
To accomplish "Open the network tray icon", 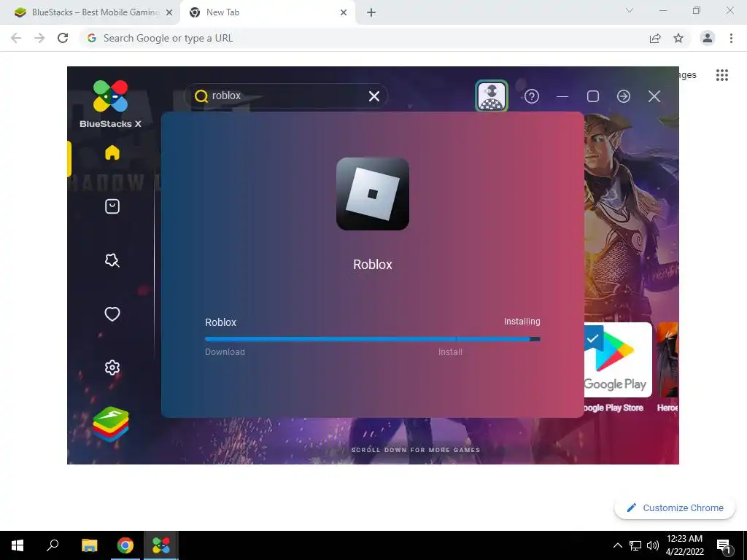I will [x=635, y=545].
